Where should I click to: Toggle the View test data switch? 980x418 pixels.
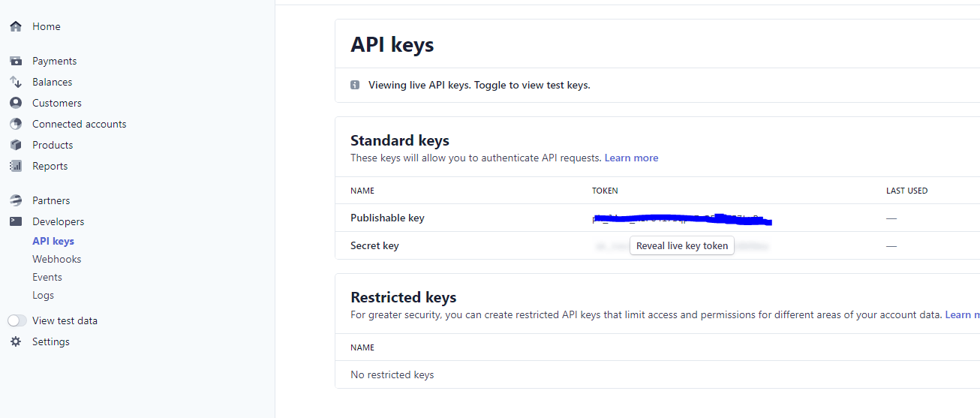[17, 320]
